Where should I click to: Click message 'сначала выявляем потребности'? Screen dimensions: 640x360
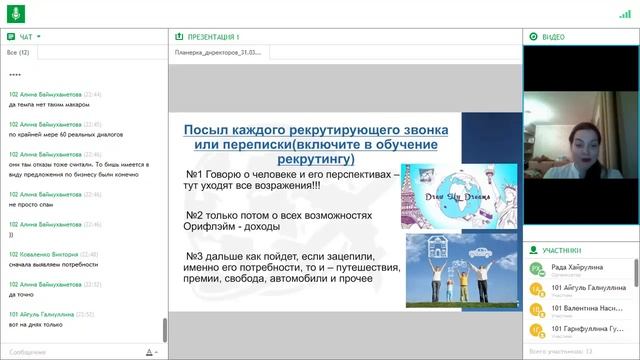click(x=53, y=265)
